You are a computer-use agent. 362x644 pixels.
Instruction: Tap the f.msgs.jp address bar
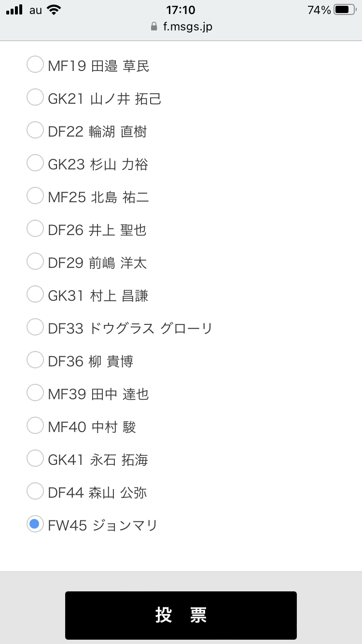click(x=187, y=27)
